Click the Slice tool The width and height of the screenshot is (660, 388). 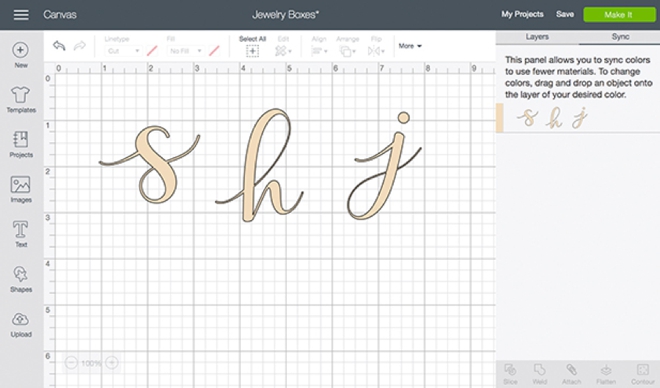[510, 374]
